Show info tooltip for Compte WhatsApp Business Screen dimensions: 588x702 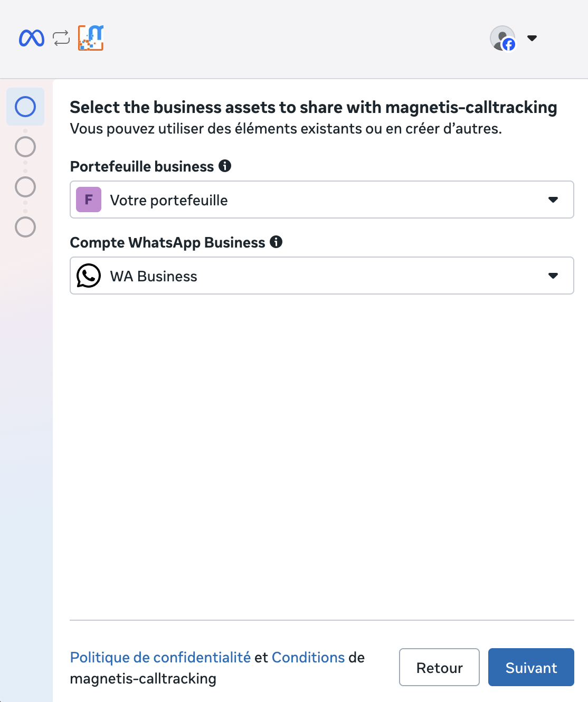pos(276,242)
